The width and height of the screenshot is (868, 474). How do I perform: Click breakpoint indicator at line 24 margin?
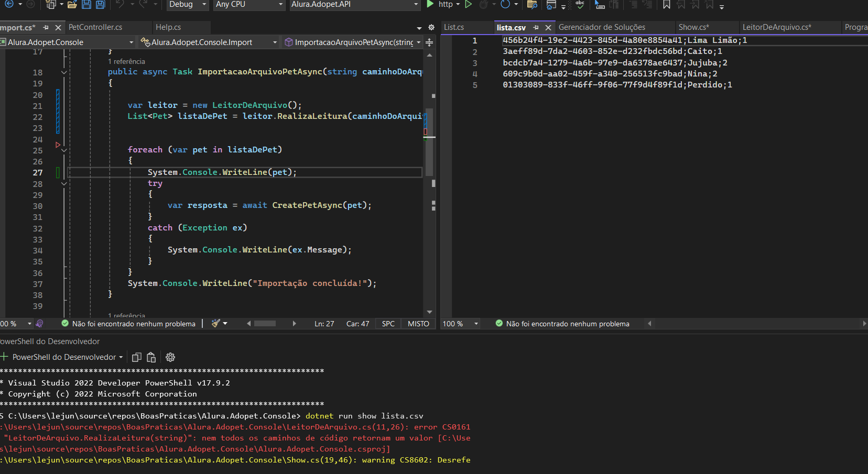pos(58,145)
